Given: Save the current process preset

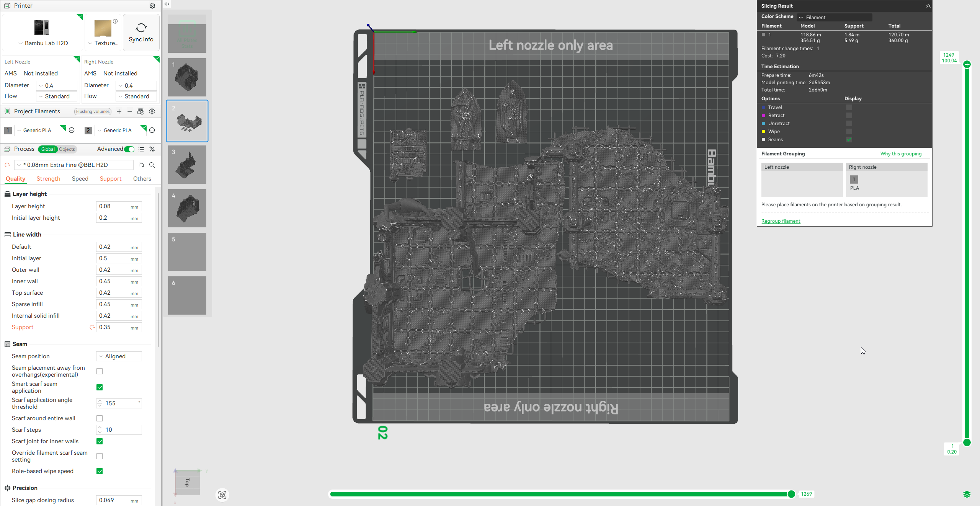Looking at the screenshot, I should pyautogui.click(x=141, y=165).
